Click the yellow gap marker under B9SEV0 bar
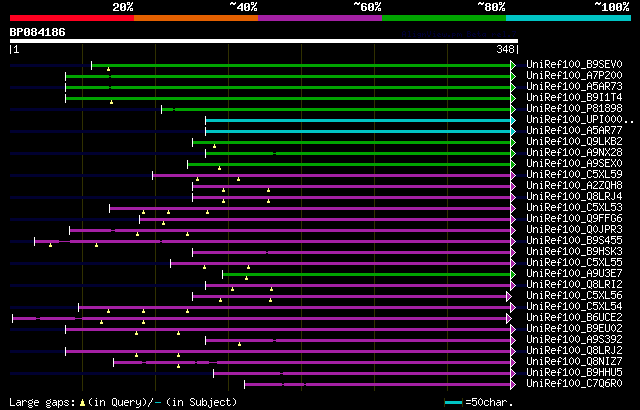The image size is (640, 410). (x=109, y=69)
